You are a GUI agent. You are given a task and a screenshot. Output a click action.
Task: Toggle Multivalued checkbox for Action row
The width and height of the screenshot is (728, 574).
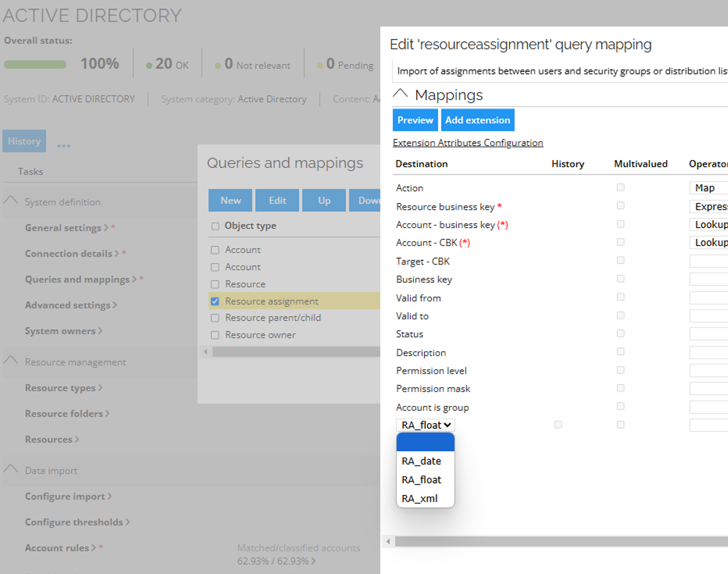pyautogui.click(x=620, y=188)
